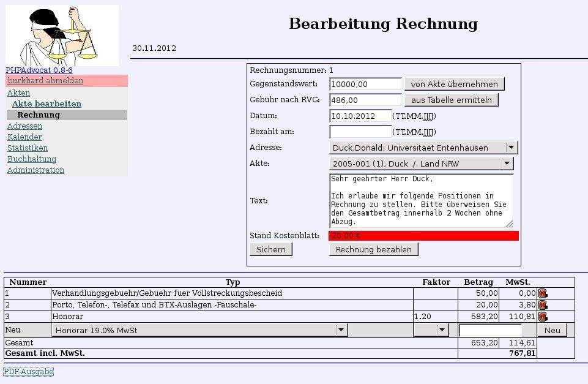Image resolution: width=588 pixels, height=384 pixels.
Task: Mark invoice paid via 'Rechnung bezahlen'
Action: (x=373, y=249)
